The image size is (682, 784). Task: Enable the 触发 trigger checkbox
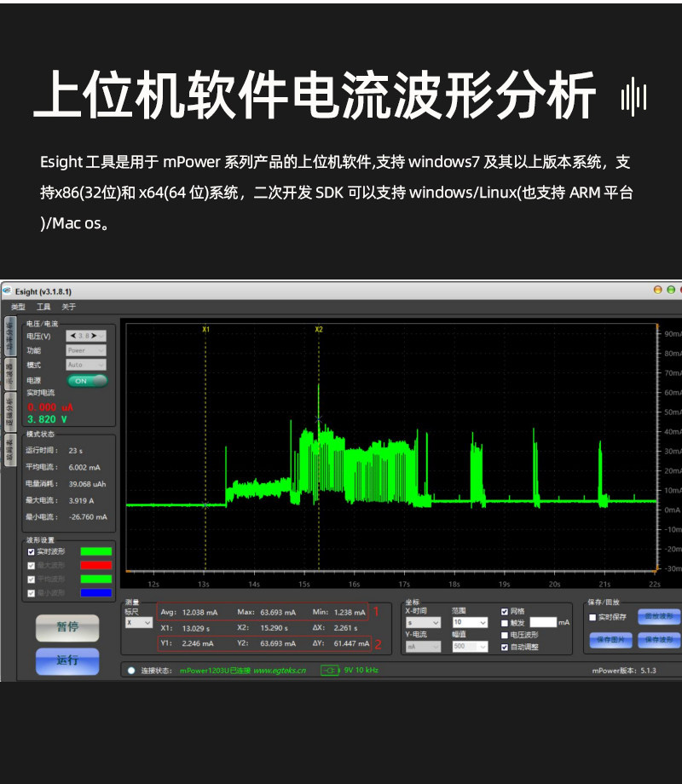point(505,623)
